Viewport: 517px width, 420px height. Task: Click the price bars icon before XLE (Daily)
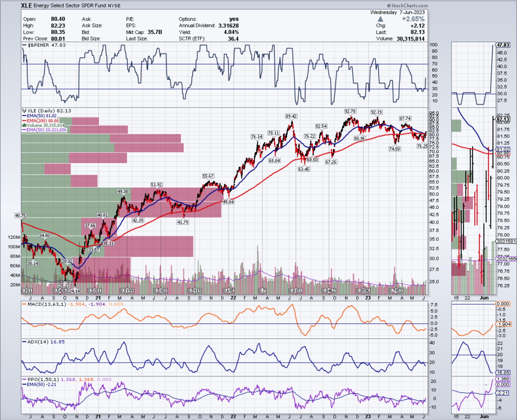(24, 111)
